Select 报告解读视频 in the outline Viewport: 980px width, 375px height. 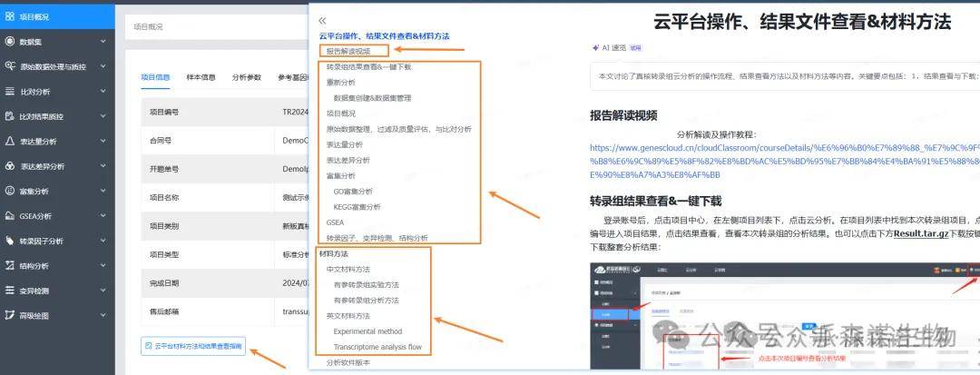click(354, 51)
